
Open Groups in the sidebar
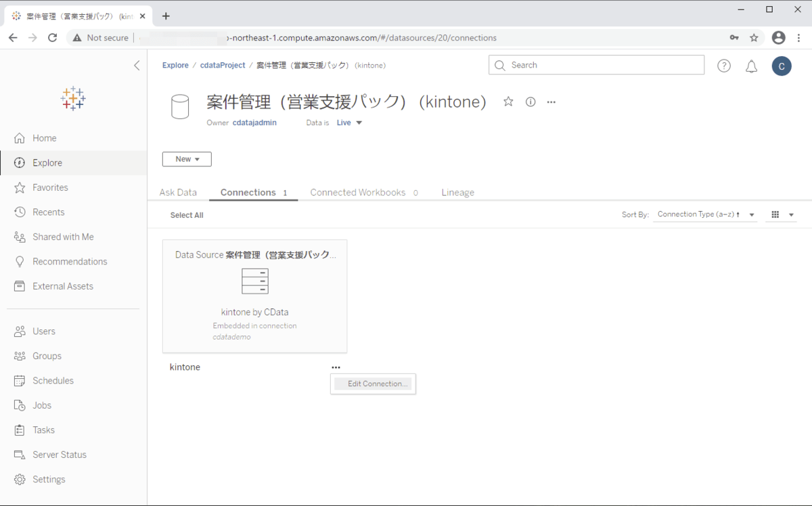click(x=73, y=356)
